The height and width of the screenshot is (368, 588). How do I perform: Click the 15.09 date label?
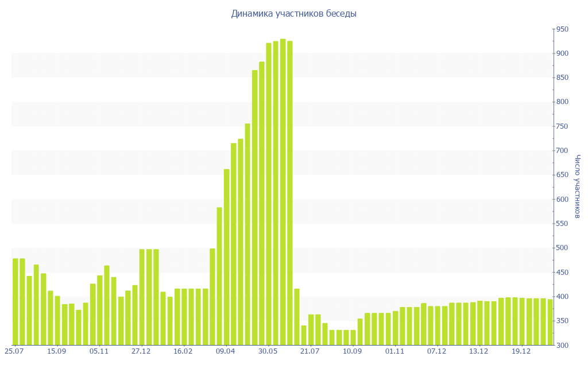coord(57,351)
